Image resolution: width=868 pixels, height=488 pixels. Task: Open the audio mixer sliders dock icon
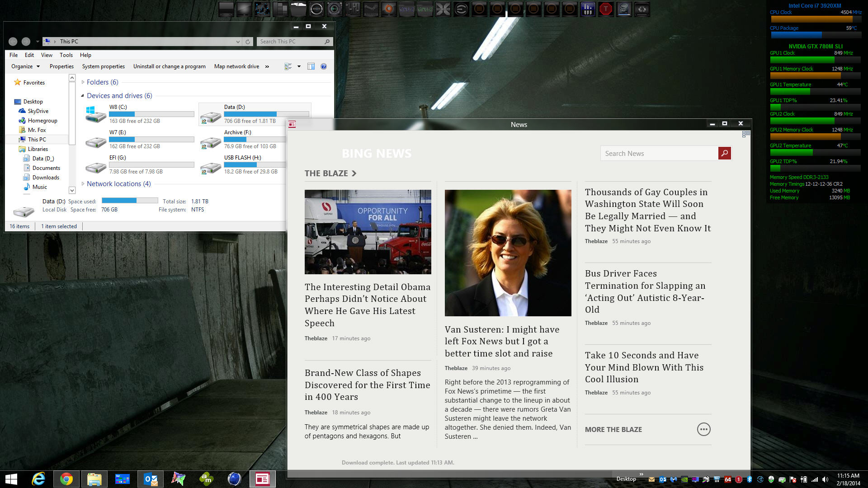pos(353,9)
